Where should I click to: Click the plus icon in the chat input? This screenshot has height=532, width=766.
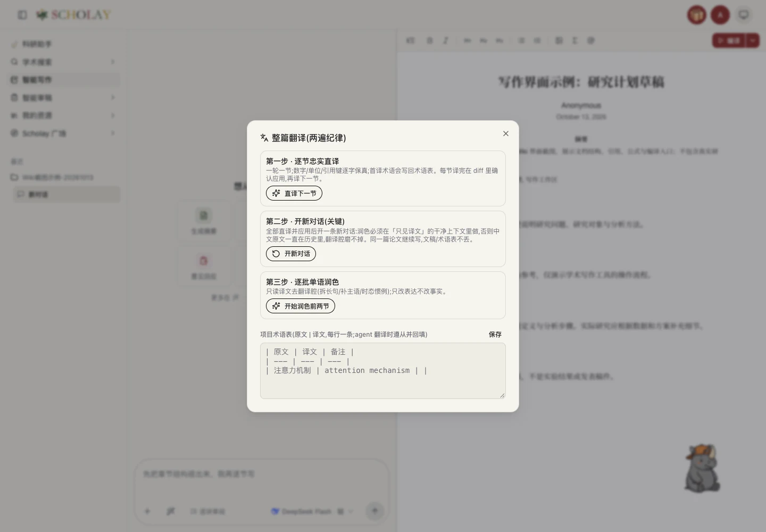click(147, 511)
